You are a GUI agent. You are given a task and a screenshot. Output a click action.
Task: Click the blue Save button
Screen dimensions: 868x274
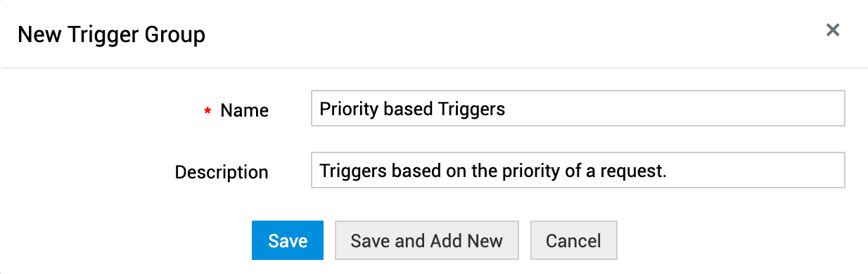coord(288,241)
